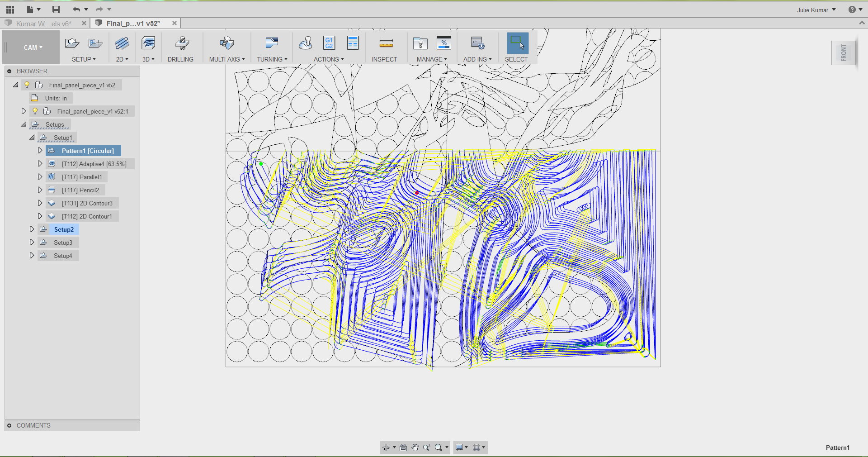Start Simulate from the ACTIONS group
This screenshot has width=868, height=457.
pos(306,43)
